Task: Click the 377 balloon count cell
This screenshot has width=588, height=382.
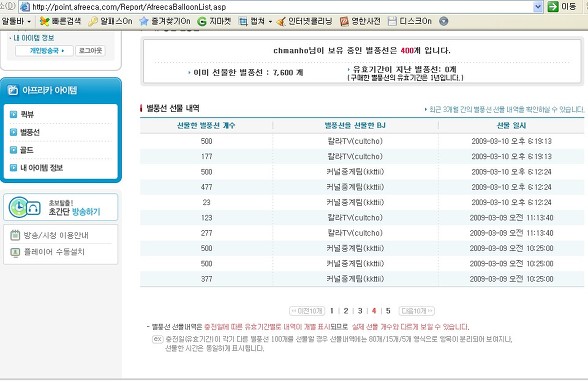Action: click(207, 279)
